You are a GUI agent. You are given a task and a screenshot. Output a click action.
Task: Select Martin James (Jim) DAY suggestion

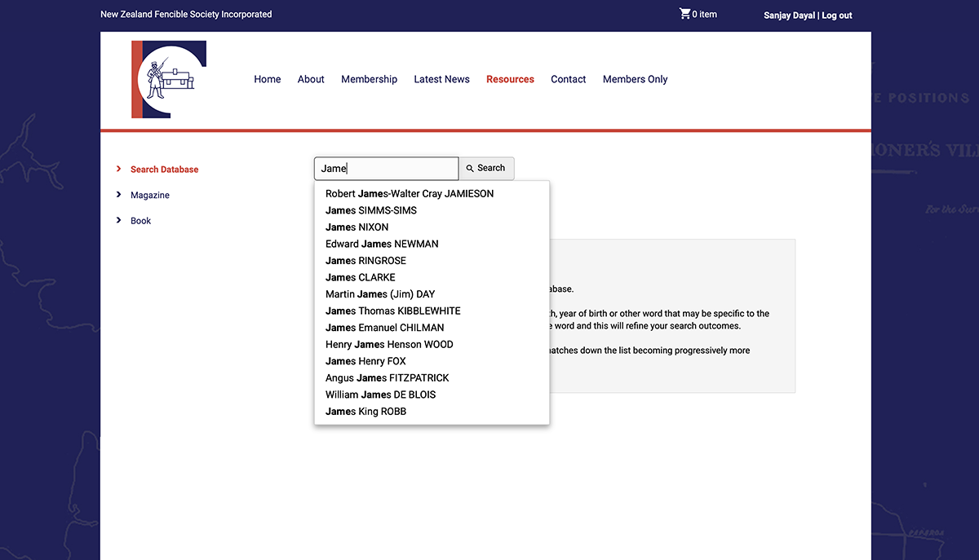coord(379,294)
